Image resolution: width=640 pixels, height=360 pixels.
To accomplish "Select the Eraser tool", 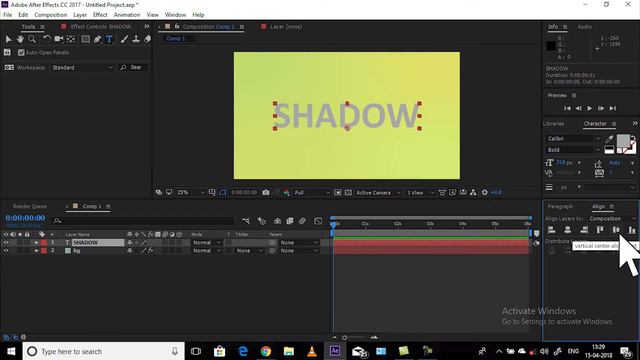I will click(147, 39).
